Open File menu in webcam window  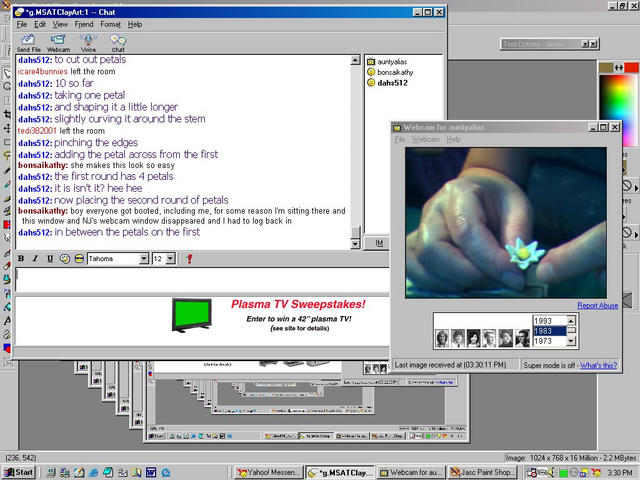(x=400, y=140)
